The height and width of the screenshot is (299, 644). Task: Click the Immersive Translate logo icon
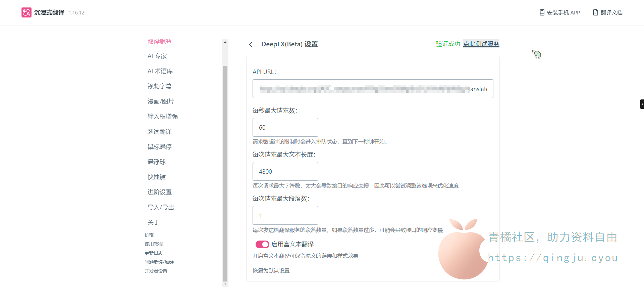[26, 12]
